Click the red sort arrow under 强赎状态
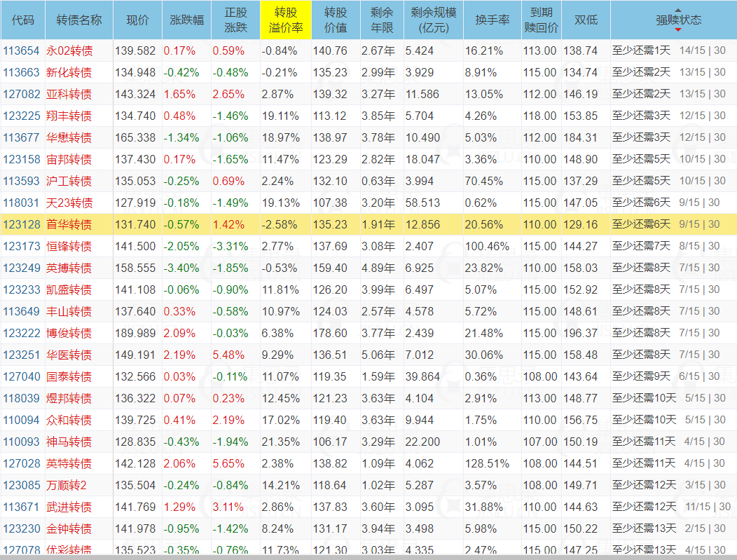Screen dimensions: 737x560 click(x=677, y=30)
